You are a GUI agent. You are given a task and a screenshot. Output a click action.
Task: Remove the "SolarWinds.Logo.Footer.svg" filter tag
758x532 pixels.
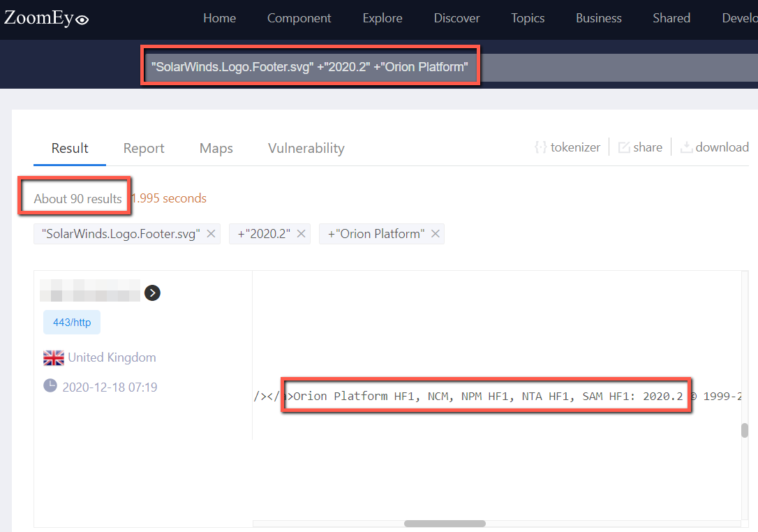(211, 234)
